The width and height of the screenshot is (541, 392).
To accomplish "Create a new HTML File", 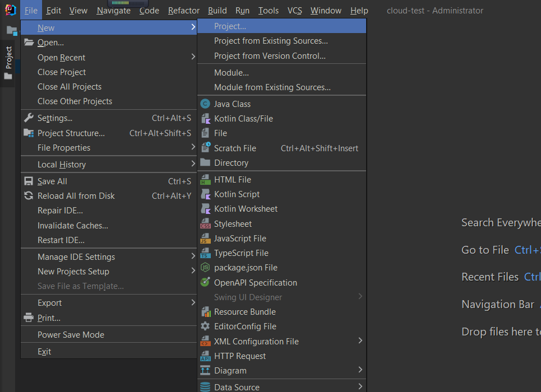I will [232, 179].
